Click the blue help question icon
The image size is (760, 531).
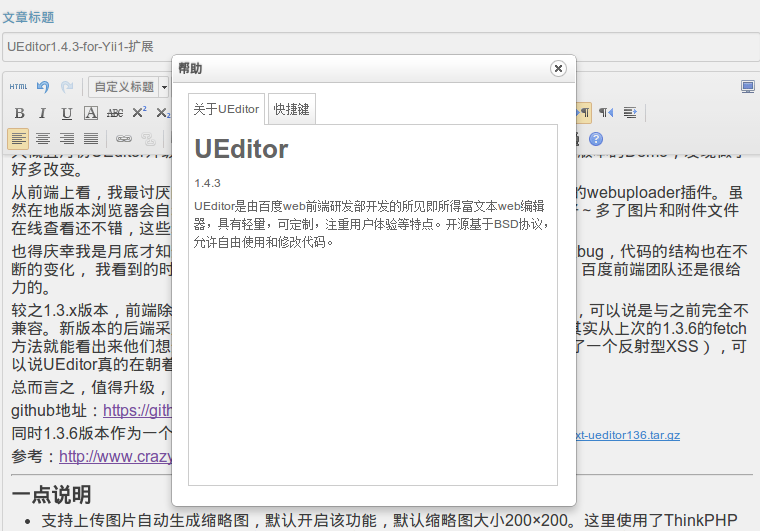coord(596,139)
